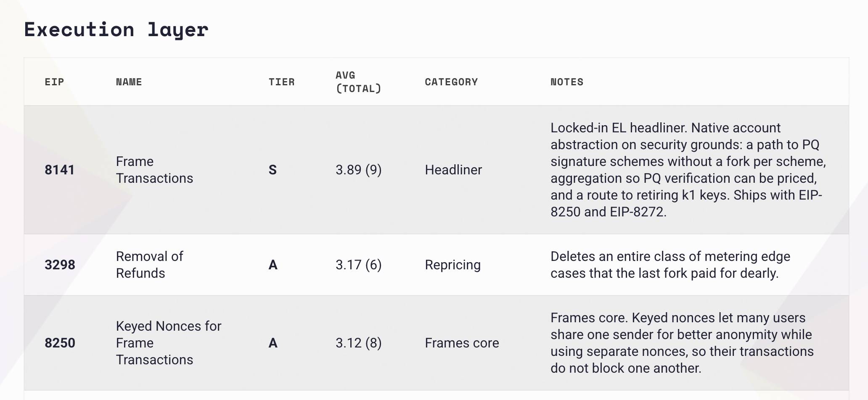Screen dimensions: 868x400
Task: Select the TIER column header
Action: 281,82
